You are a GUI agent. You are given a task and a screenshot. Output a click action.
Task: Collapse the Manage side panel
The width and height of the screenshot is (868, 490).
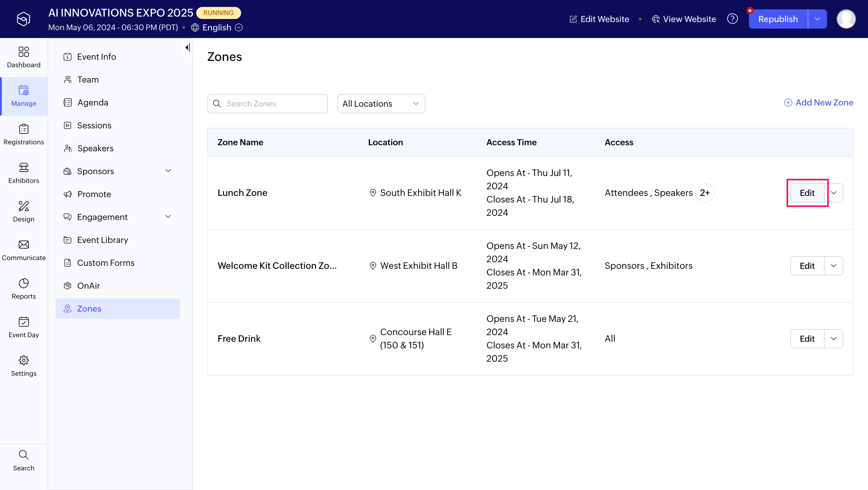point(187,48)
